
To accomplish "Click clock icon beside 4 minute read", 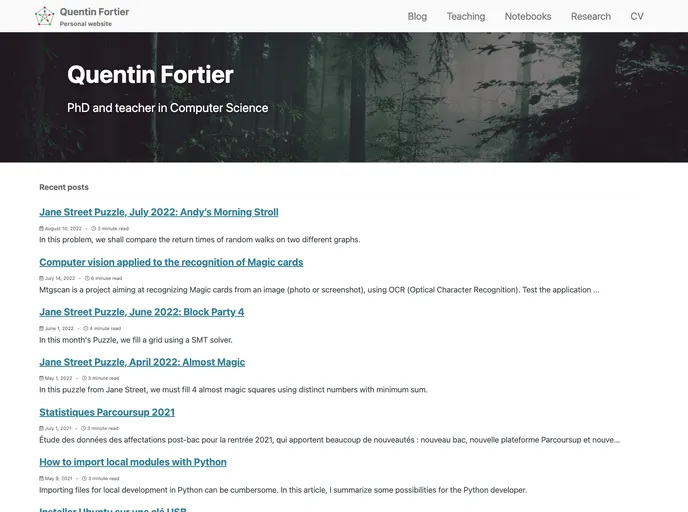I will tap(86, 328).
